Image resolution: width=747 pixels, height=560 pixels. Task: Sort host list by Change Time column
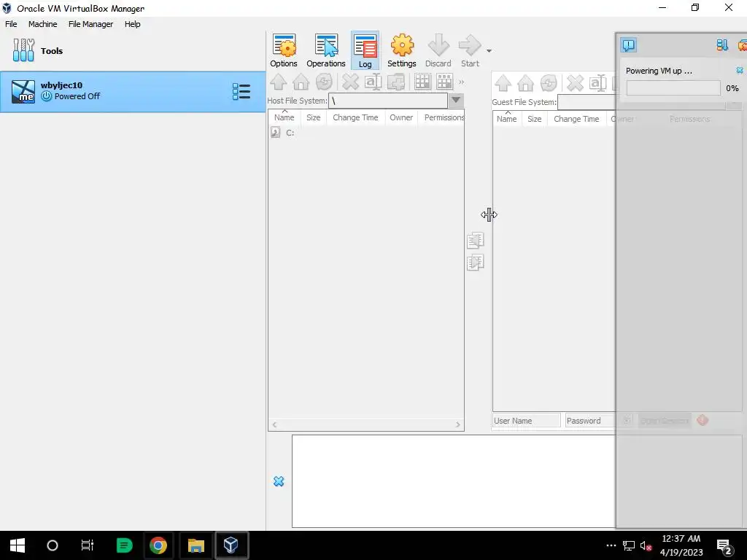click(355, 117)
